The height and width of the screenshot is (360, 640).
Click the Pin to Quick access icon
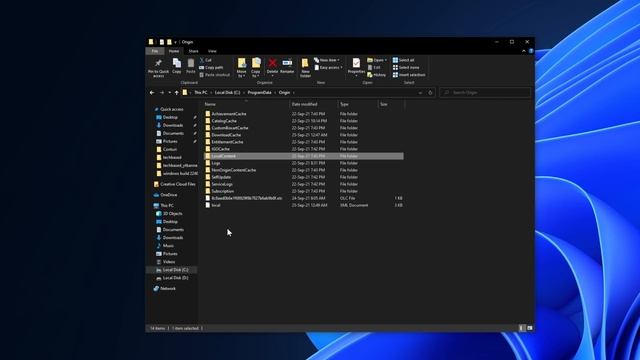[x=158, y=63]
